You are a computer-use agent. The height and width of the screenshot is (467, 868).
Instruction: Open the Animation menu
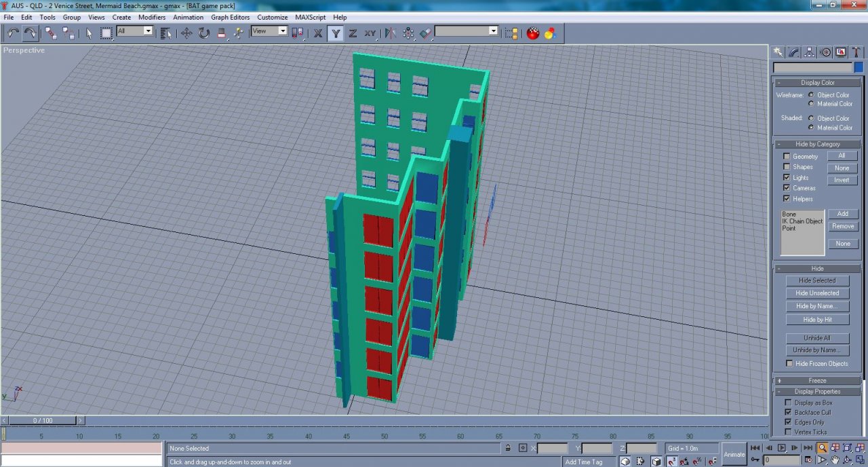pos(188,17)
